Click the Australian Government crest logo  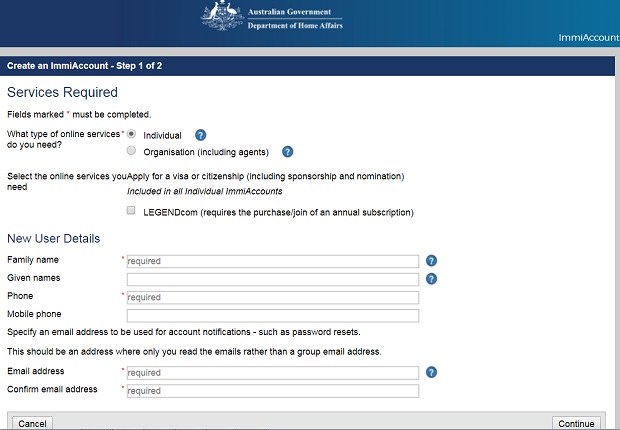pos(221,17)
